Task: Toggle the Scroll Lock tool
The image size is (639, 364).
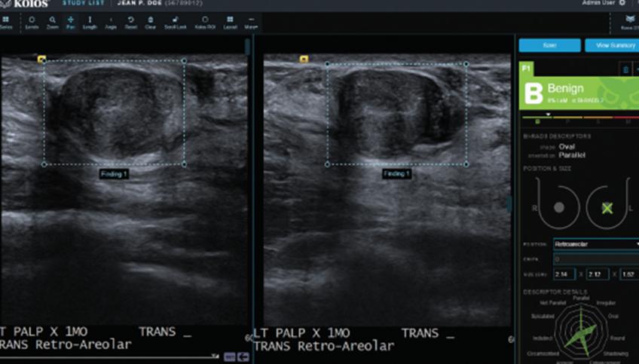Action: coord(176,22)
